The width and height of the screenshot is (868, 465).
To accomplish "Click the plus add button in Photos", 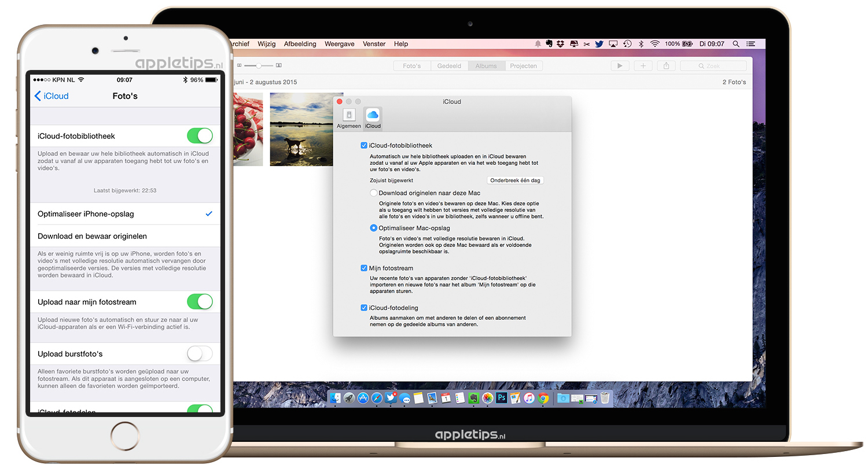I will click(x=643, y=66).
